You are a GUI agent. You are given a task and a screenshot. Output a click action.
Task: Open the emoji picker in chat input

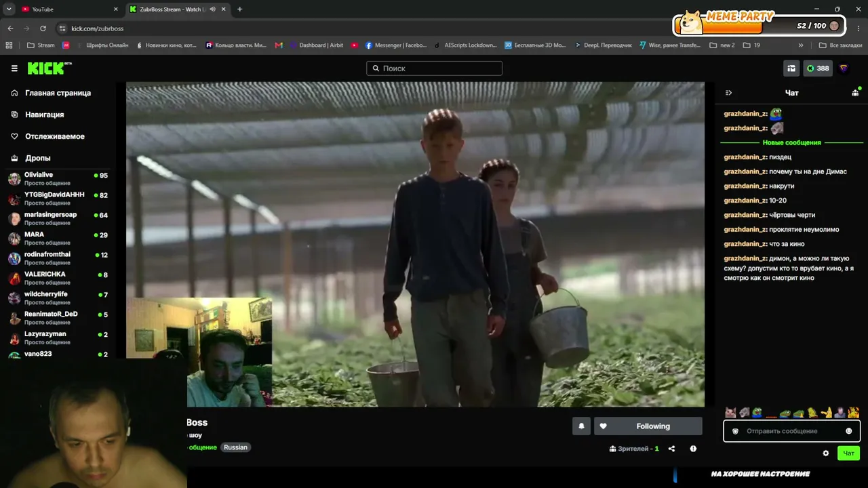[x=848, y=431]
